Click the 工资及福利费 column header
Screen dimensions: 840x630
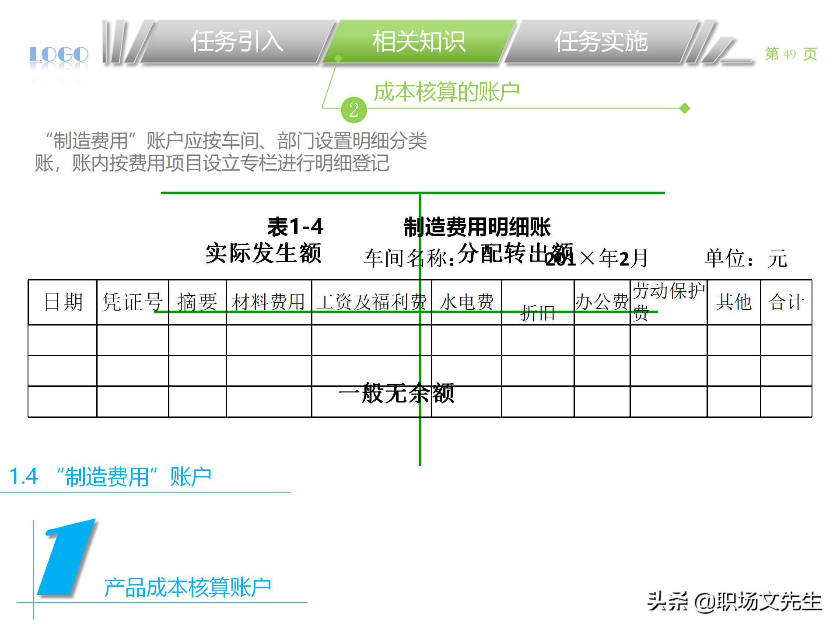click(x=371, y=302)
